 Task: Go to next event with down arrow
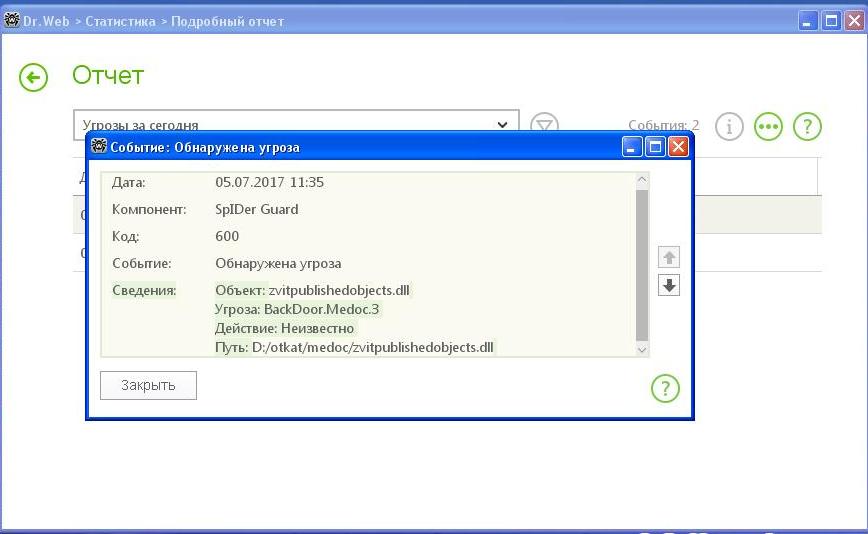coord(669,286)
